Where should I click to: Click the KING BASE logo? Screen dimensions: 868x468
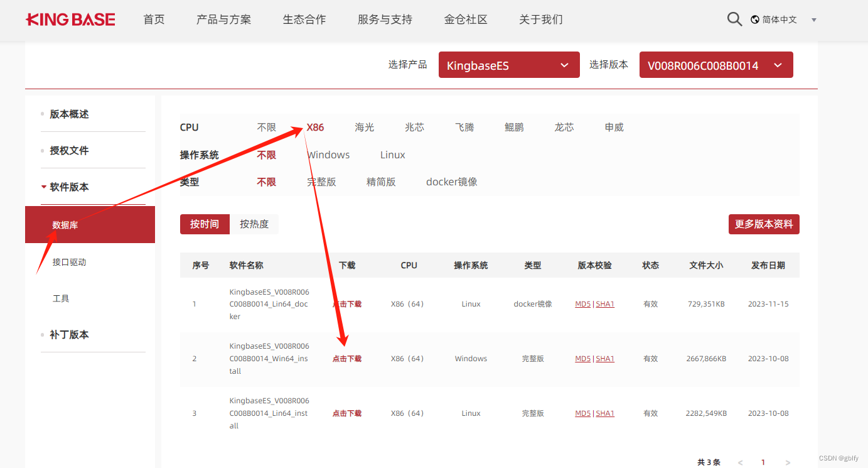click(70, 19)
